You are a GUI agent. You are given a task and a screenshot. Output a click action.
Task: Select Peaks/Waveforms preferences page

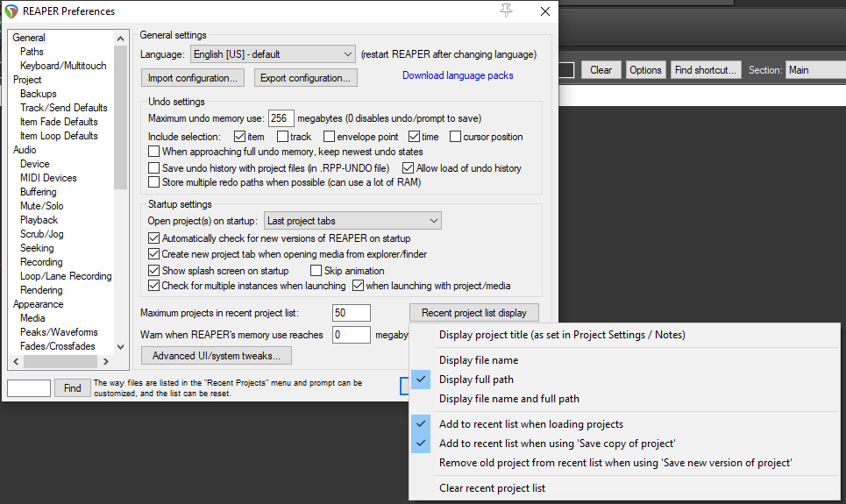pos(59,332)
